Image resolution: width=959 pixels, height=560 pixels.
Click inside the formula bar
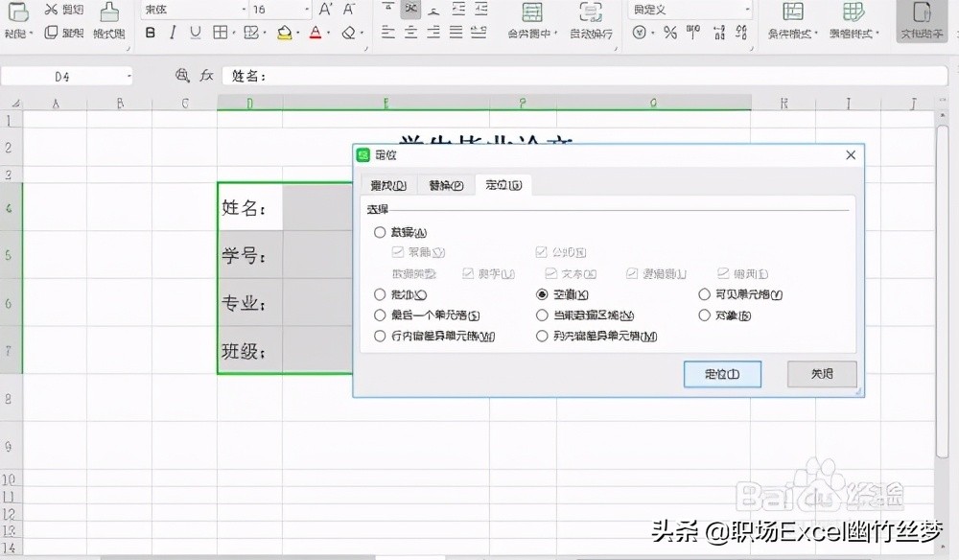click(479, 75)
